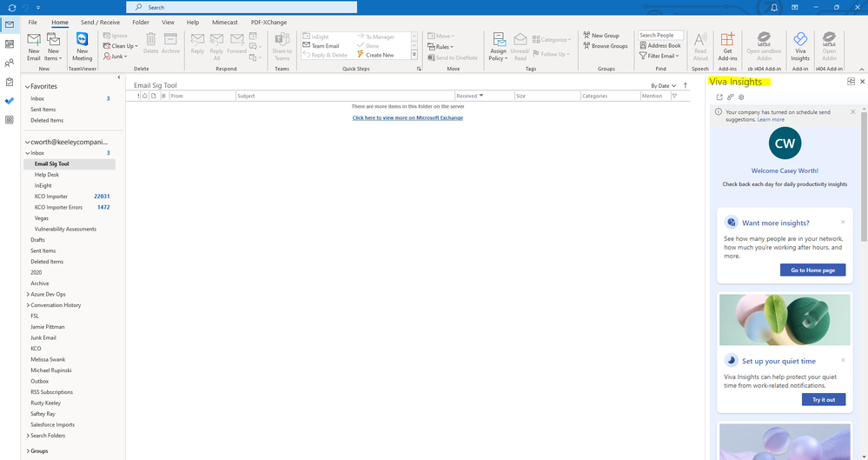Open the File tab
The height and width of the screenshot is (460, 868).
coord(33,22)
